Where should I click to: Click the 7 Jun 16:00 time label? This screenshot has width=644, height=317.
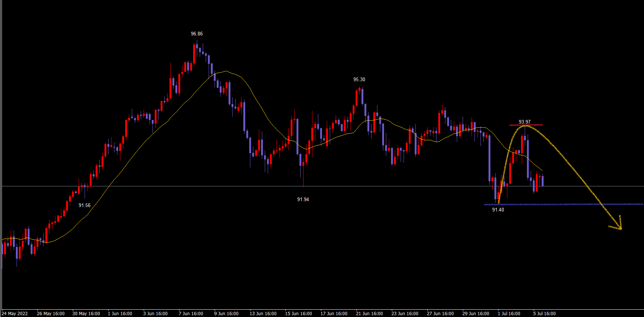[191, 313]
